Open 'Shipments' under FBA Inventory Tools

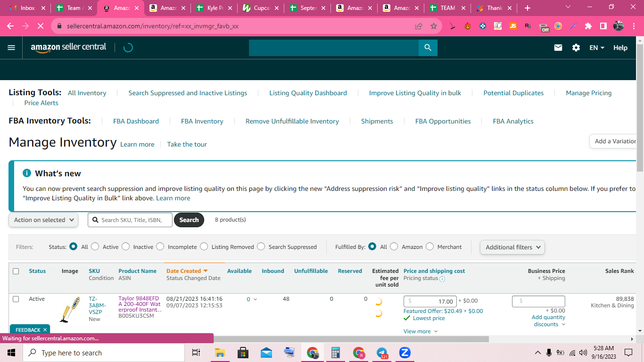coord(377,121)
